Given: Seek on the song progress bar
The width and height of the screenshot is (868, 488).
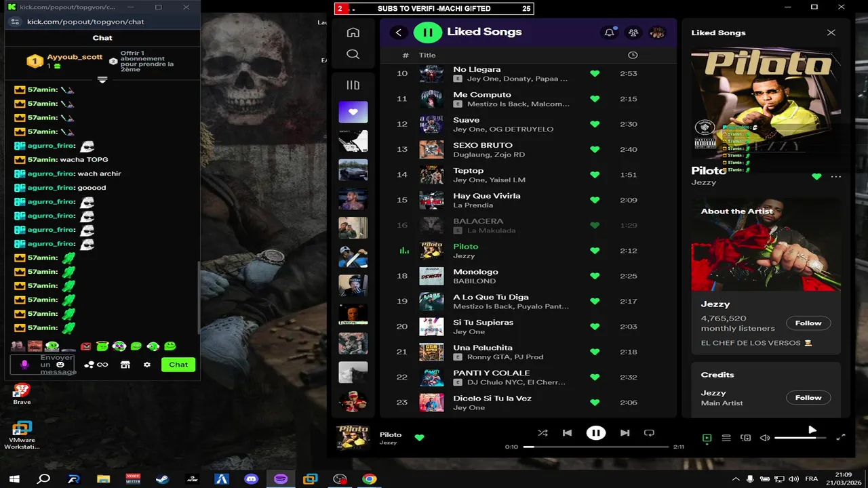Looking at the screenshot, I should click(596, 447).
